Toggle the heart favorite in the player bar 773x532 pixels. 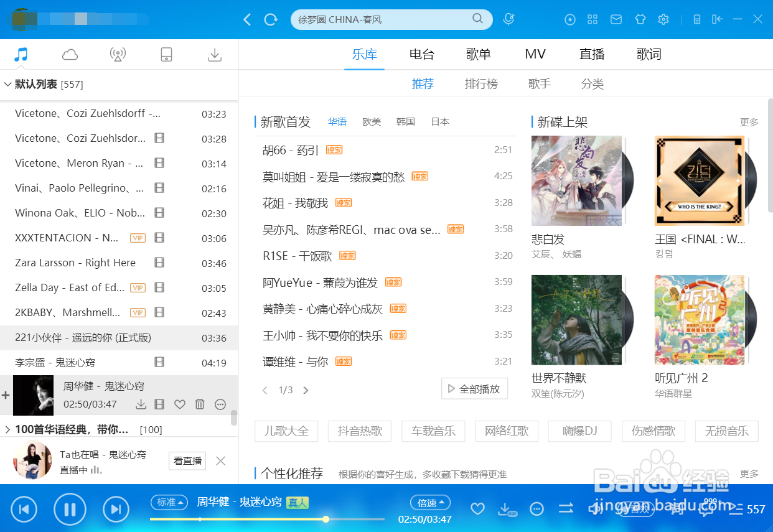pyautogui.click(x=477, y=509)
